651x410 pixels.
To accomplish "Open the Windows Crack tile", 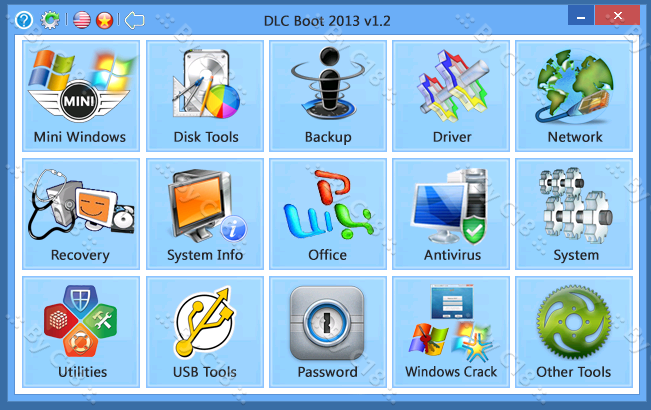I will [x=451, y=332].
